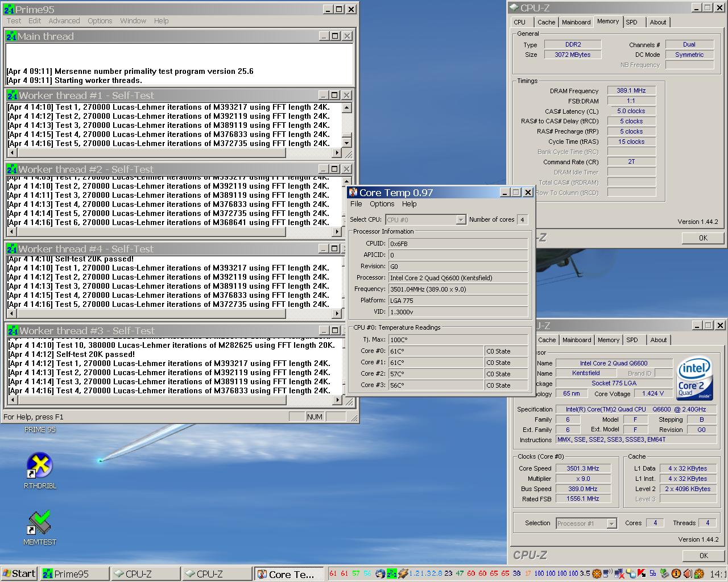Viewport: 728px width, 582px height.
Task: Click horizontal scroll right arrow, Worker thread #3
Action: point(337,401)
